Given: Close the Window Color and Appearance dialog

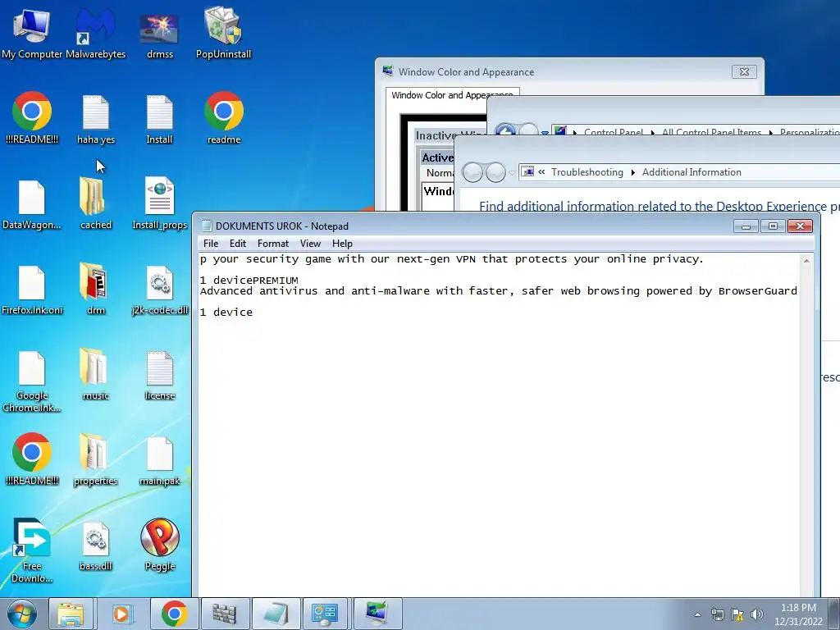Looking at the screenshot, I should point(744,72).
